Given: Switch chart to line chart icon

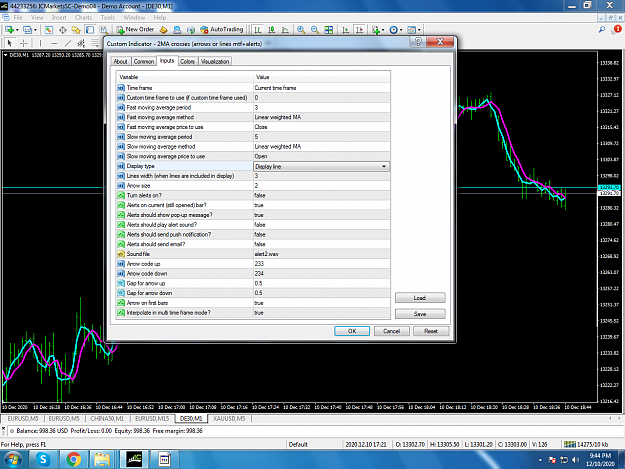Looking at the screenshot, I should click(x=285, y=30).
